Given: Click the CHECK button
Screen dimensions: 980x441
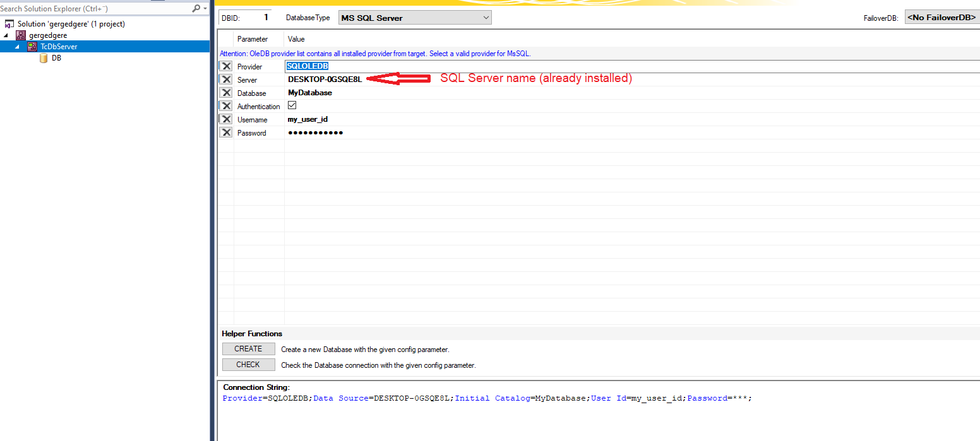Looking at the screenshot, I should [x=248, y=364].
